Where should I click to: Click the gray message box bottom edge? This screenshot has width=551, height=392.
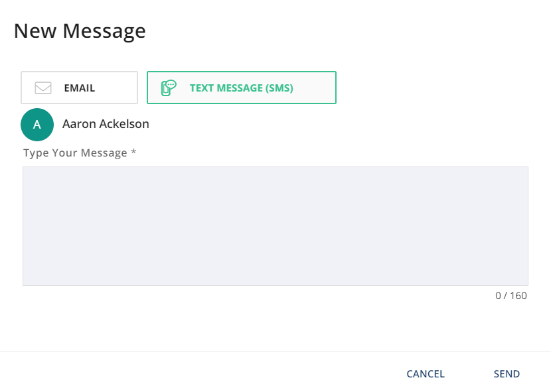point(275,285)
